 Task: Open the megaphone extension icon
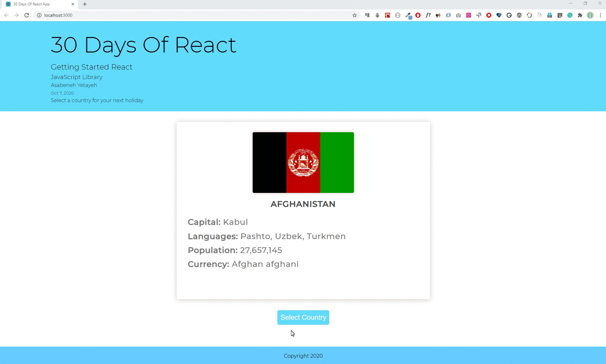pyautogui.click(x=438, y=15)
